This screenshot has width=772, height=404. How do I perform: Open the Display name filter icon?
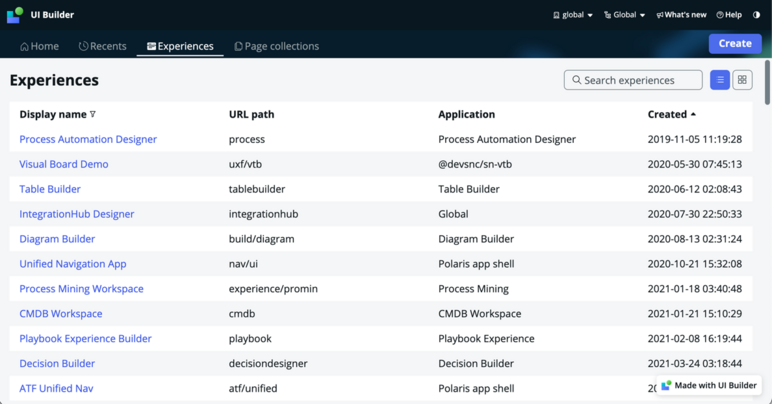coord(93,114)
